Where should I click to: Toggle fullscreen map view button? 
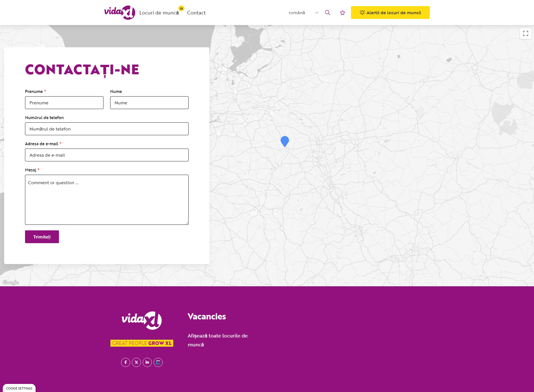point(525,33)
